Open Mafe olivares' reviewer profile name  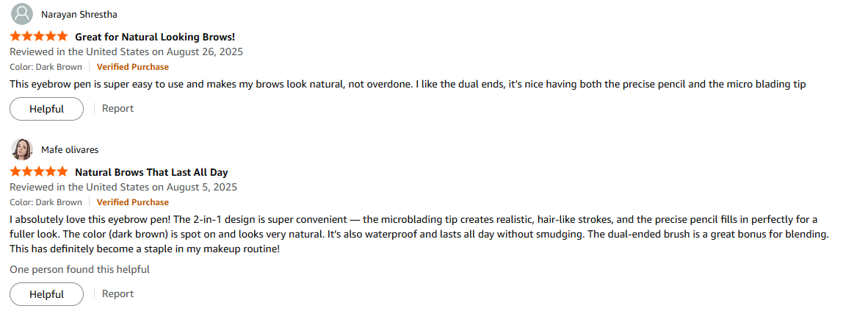[x=70, y=149]
